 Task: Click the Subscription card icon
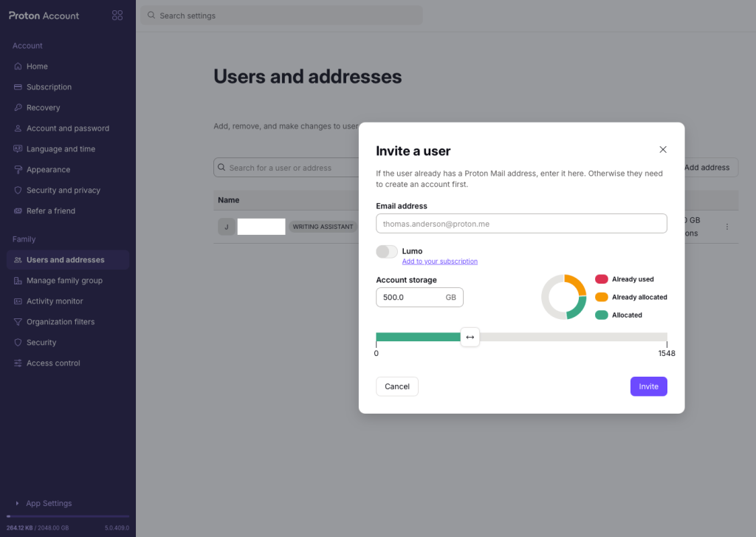[18, 87]
